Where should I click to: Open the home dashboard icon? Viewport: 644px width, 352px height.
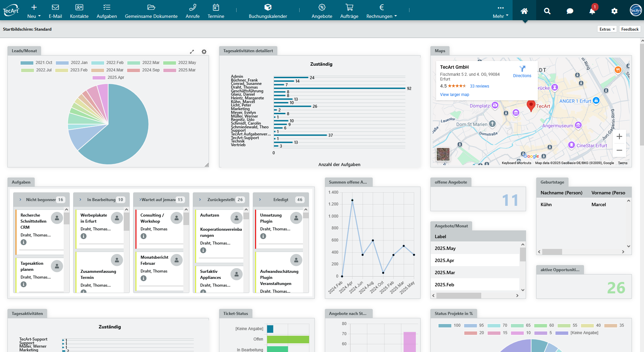pyautogui.click(x=524, y=11)
